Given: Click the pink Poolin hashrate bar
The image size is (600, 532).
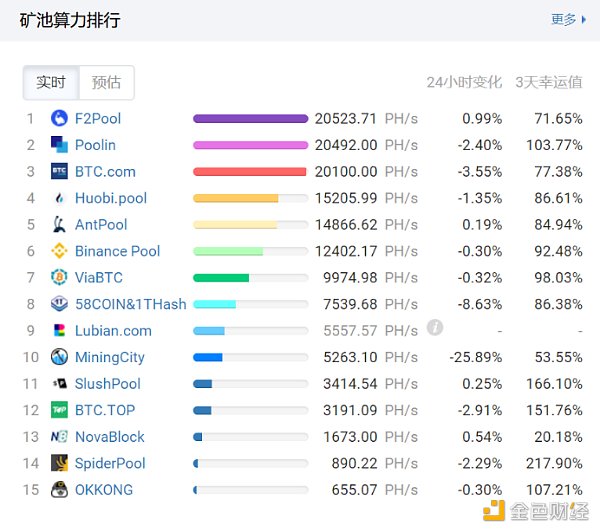Looking at the screenshot, I should [251, 145].
